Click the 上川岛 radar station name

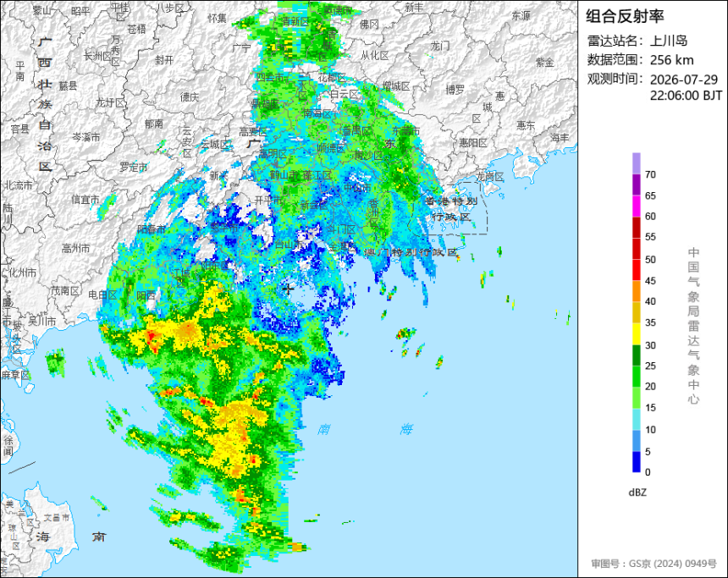pyautogui.click(x=669, y=41)
